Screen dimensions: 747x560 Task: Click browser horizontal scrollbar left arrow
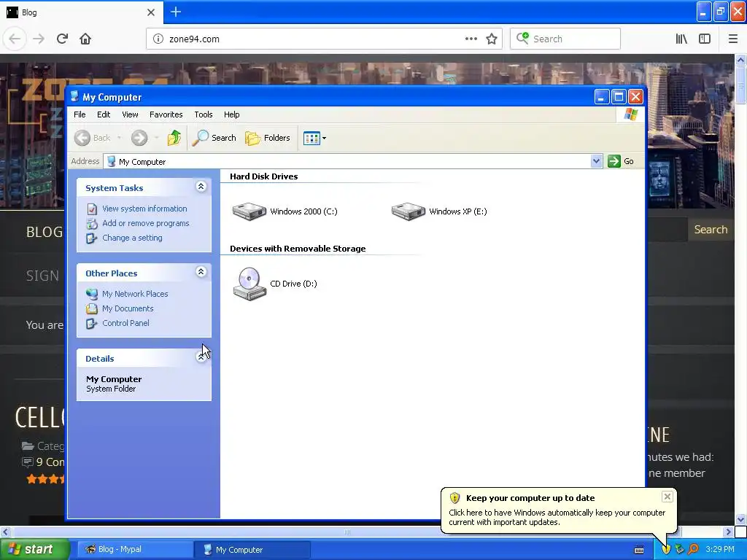point(5,532)
